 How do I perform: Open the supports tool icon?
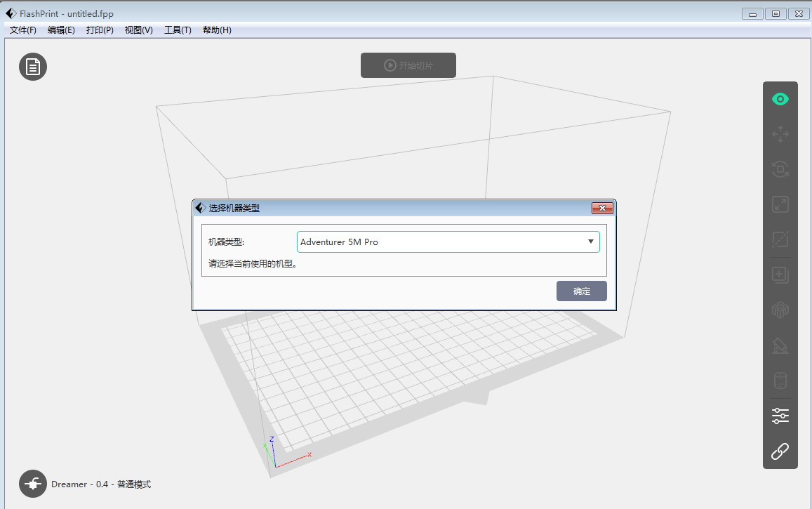point(780,345)
